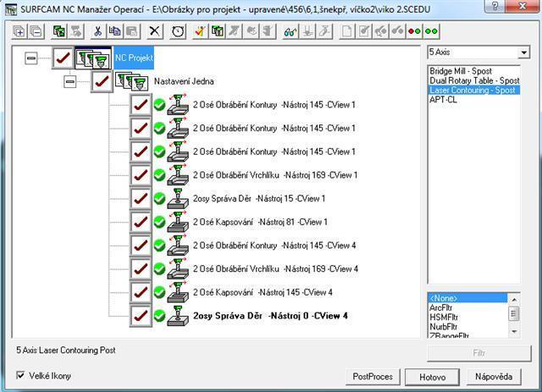The width and height of the screenshot is (542, 392).
Task: Click green status icon of Kapsování Nástroj 145 CView 4
Action: (159, 292)
